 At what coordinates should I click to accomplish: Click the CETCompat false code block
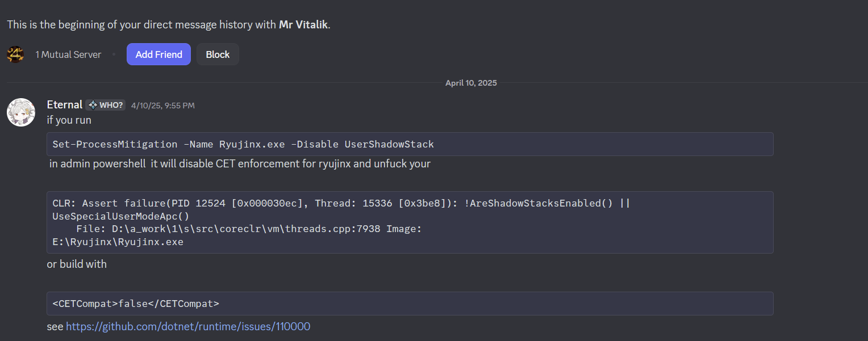(x=409, y=304)
